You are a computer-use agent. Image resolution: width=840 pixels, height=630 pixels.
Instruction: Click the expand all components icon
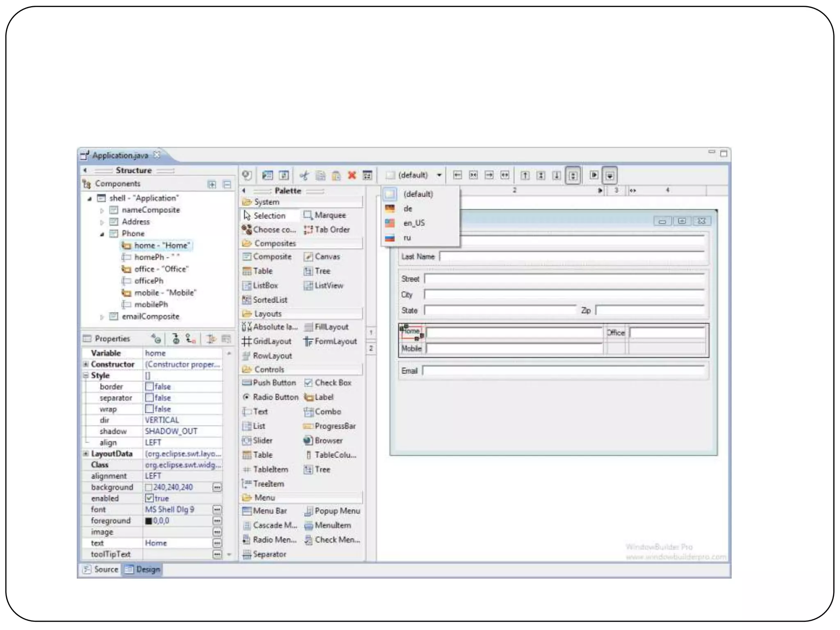coord(212,185)
